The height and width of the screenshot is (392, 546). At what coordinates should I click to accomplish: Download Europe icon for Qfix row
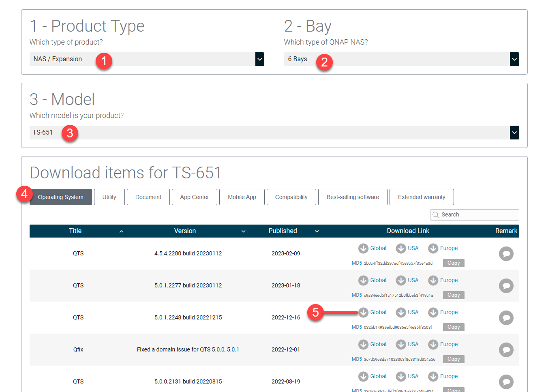click(433, 344)
